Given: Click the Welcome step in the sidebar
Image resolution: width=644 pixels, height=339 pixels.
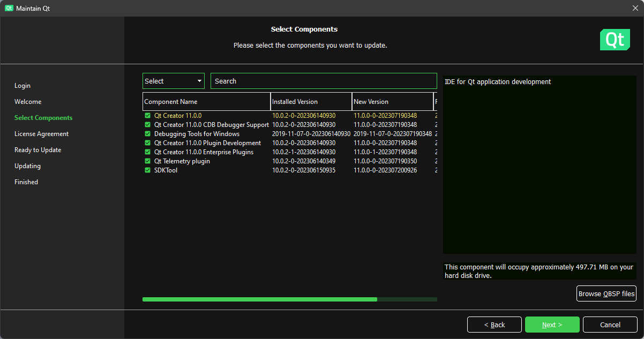Looking at the screenshot, I should (x=28, y=102).
